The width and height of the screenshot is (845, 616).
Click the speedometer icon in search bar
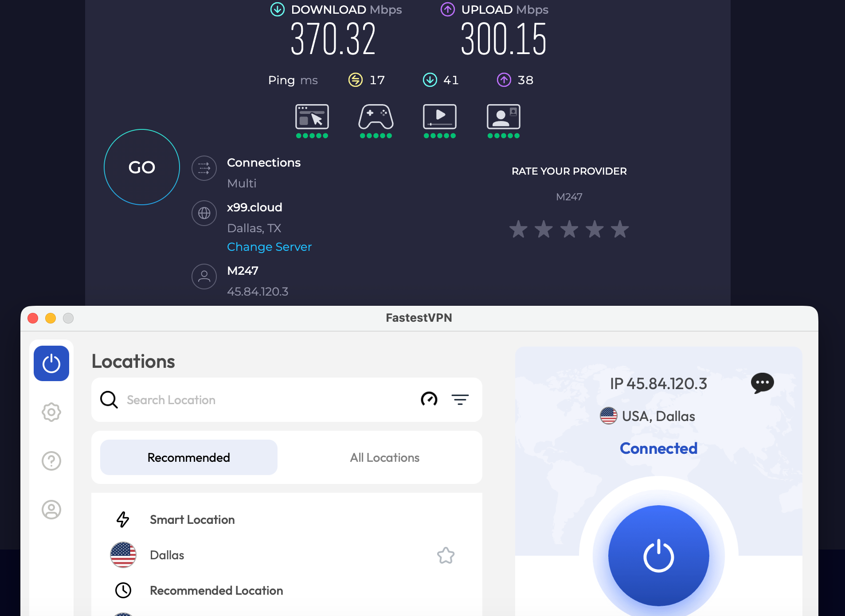428,399
